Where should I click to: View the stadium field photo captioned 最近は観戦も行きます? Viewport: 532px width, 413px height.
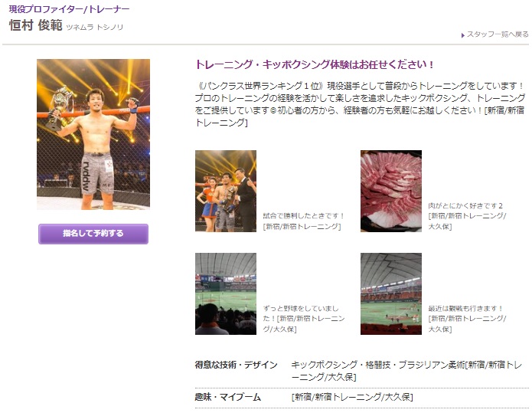(x=391, y=293)
